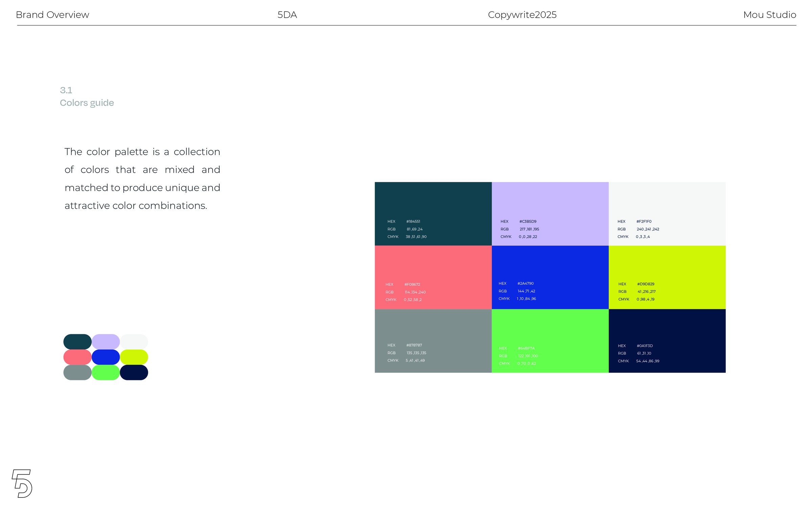Click the large yellow-lime block labeled #D9D829
This screenshot has height=508, width=812.
667,277
